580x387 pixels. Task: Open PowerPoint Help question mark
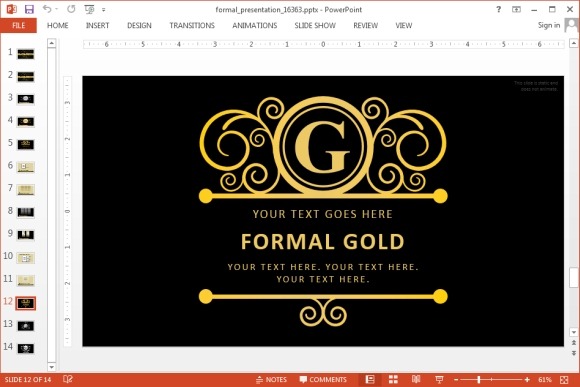[498, 10]
